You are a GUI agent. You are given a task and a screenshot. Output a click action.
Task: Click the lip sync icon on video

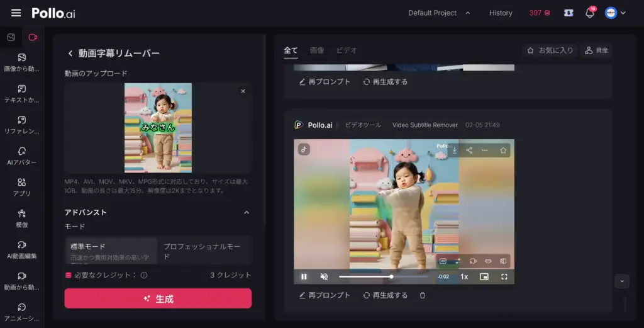pos(488,261)
